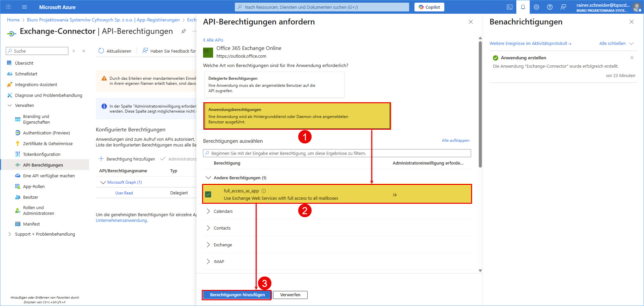Close the API-Berechtigungen anfordern panel

click(471, 22)
